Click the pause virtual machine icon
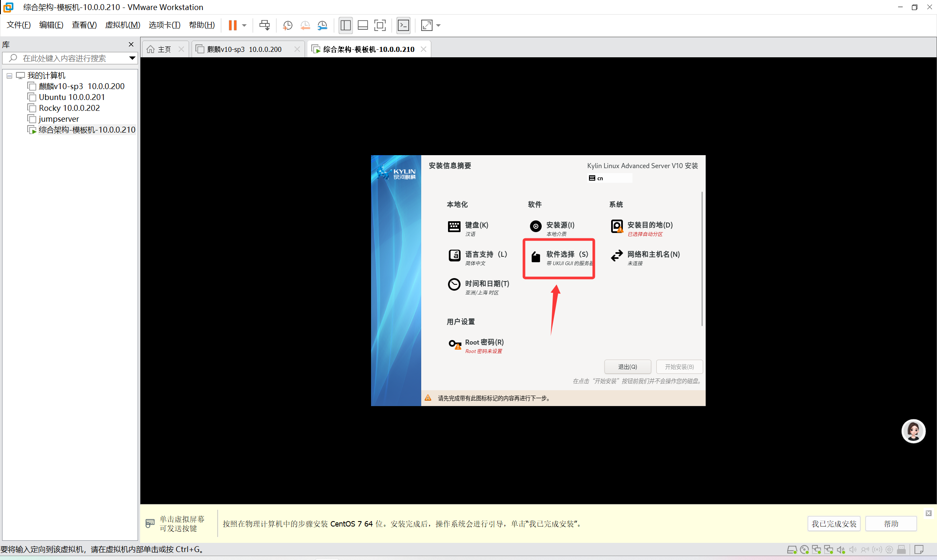937x560 pixels. coord(233,26)
